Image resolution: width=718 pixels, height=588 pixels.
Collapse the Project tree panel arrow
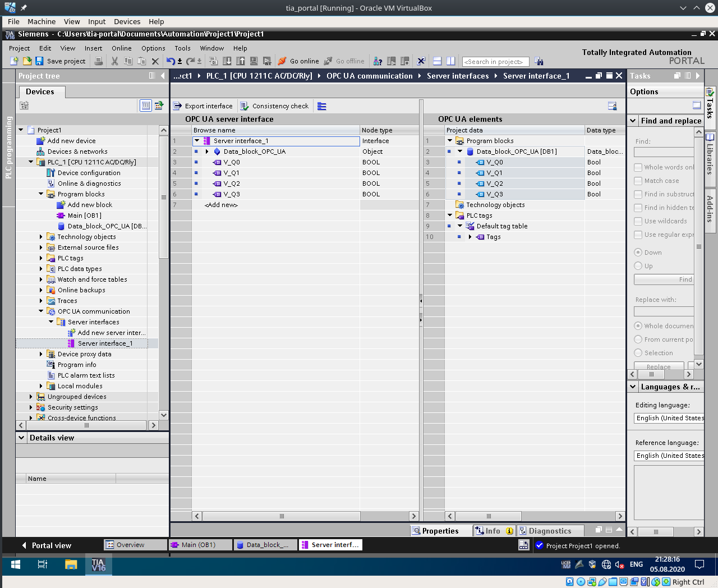pyautogui.click(x=163, y=76)
